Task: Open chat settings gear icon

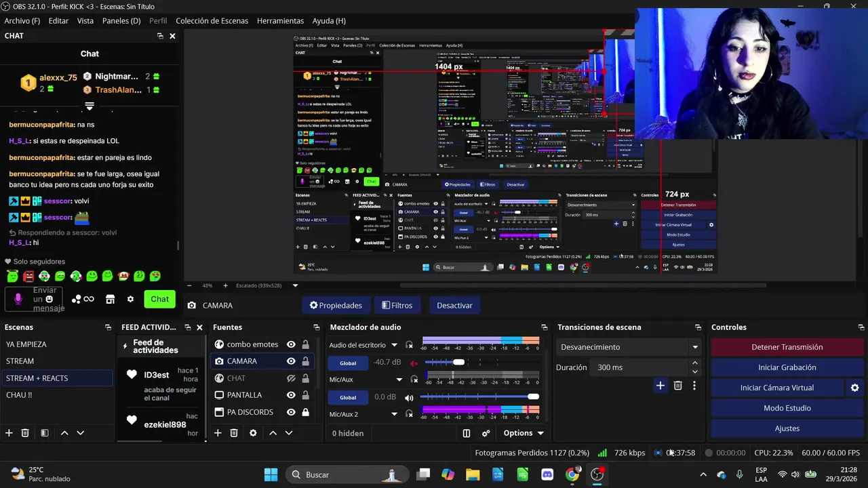Action: [130, 299]
